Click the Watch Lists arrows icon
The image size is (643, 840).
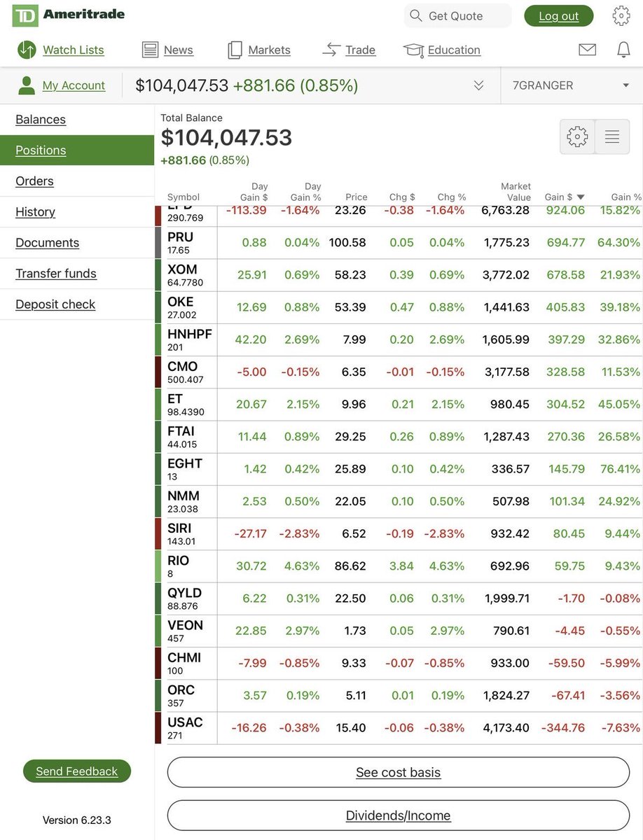point(27,50)
